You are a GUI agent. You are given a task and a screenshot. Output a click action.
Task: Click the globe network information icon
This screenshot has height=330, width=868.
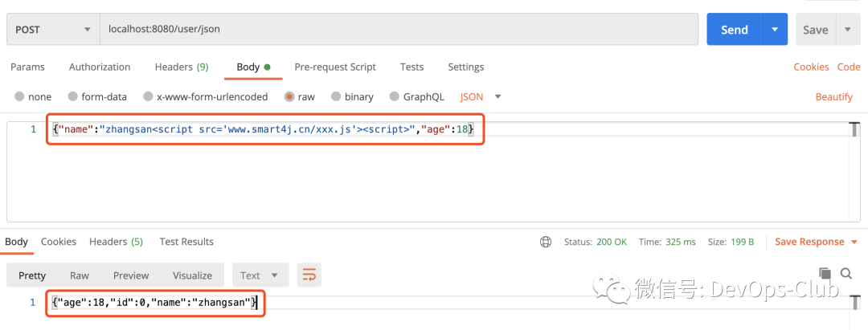[546, 242]
